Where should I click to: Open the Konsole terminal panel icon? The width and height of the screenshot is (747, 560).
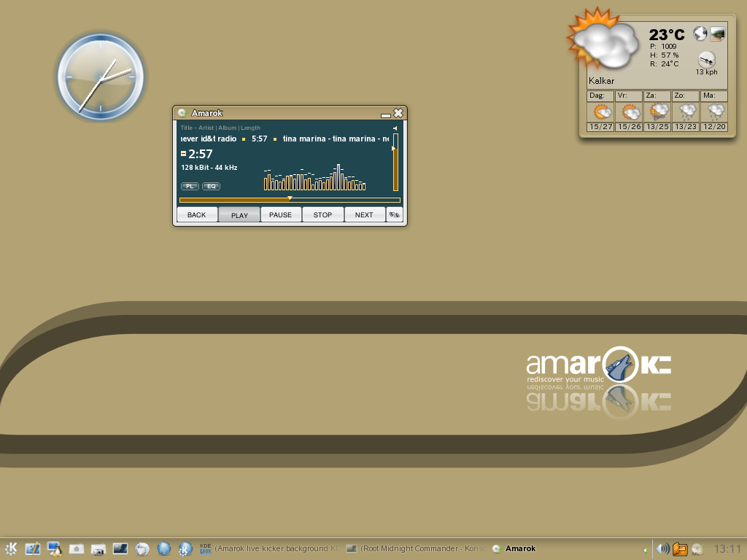[x=120, y=548]
